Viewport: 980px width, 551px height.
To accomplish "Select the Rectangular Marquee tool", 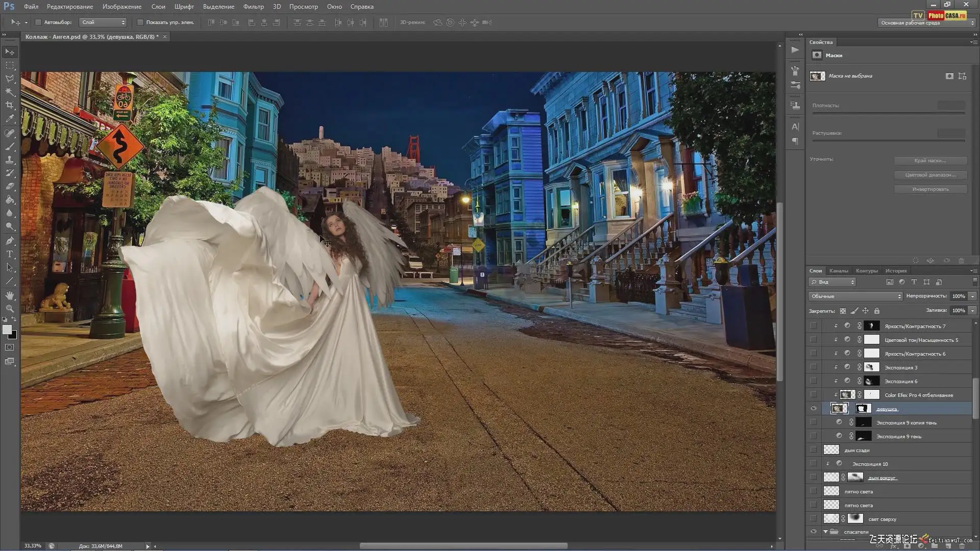I will pyautogui.click(x=10, y=65).
